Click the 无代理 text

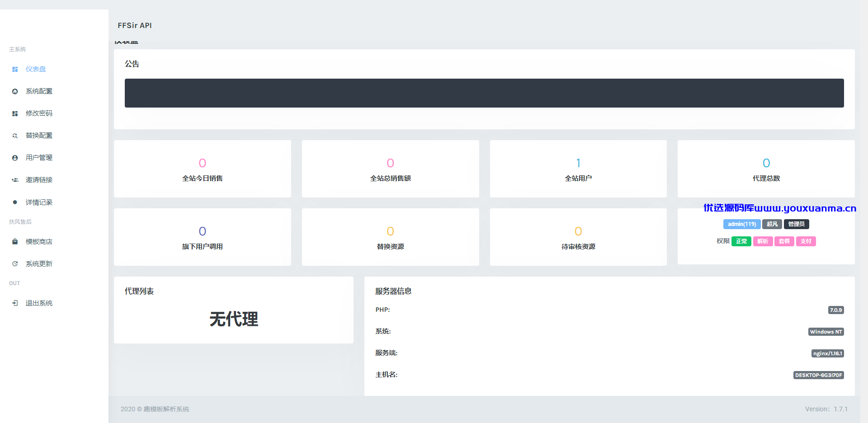234,319
